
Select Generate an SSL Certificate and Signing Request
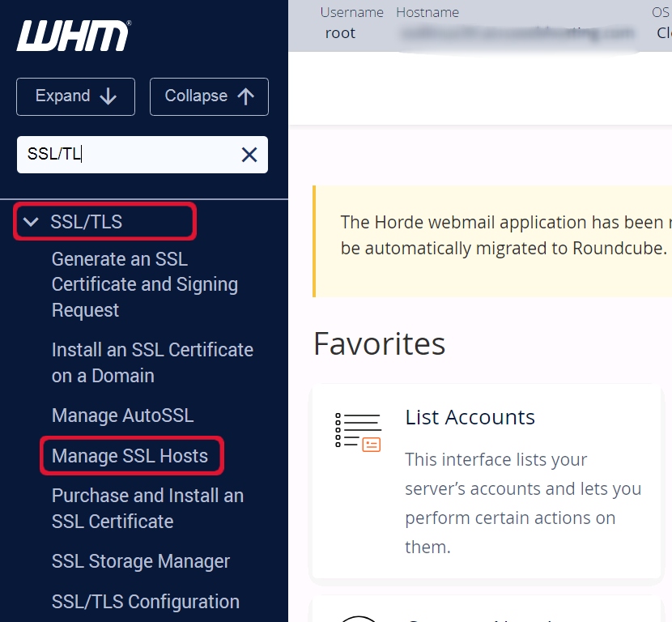tap(144, 284)
